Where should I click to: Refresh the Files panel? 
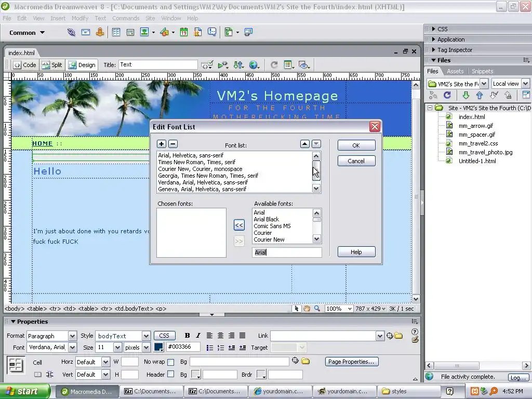[x=447, y=96]
